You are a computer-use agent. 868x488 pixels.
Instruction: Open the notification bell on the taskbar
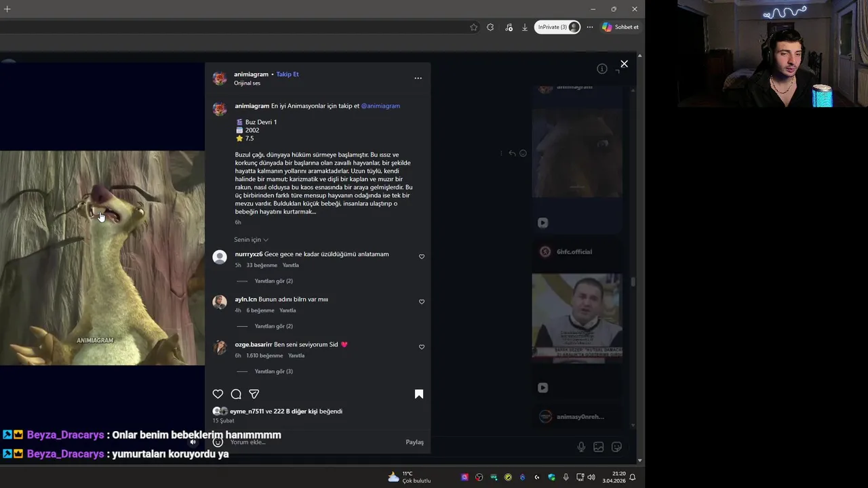(x=632, y=477)
